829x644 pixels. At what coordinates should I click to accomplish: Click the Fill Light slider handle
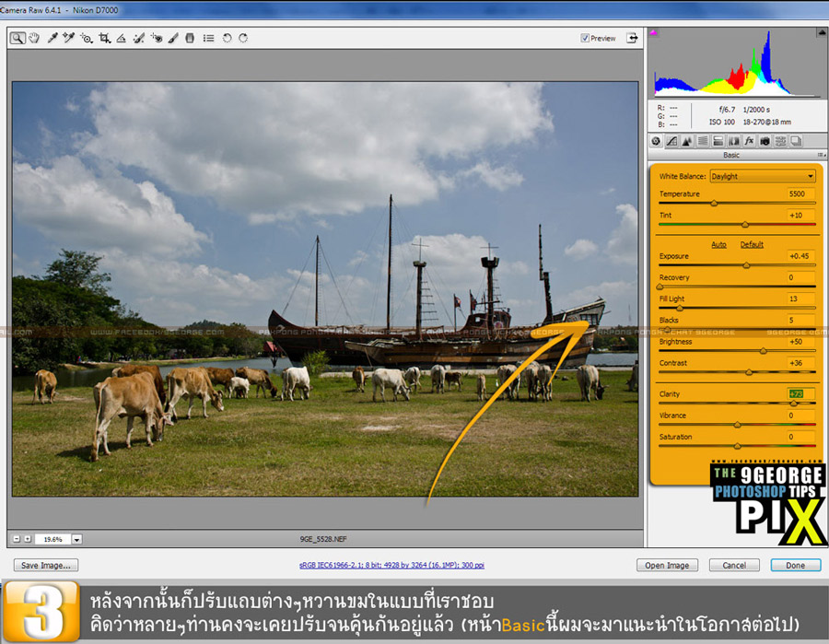680,308
